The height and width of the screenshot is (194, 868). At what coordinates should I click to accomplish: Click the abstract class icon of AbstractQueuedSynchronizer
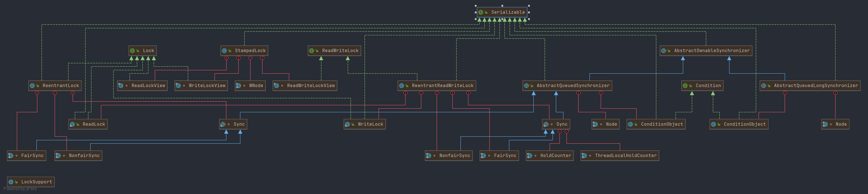(526, 86)
